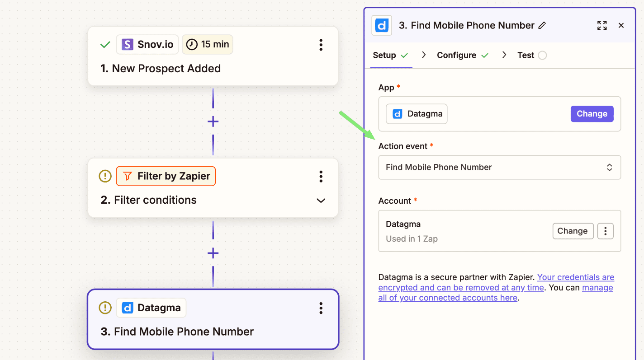
Task: Open the three-dot menu on Filter step
Action: (321, 176)
